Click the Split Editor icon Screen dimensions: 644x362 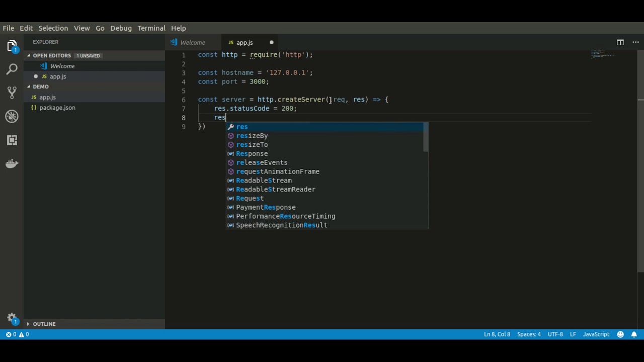coord(620,42)
